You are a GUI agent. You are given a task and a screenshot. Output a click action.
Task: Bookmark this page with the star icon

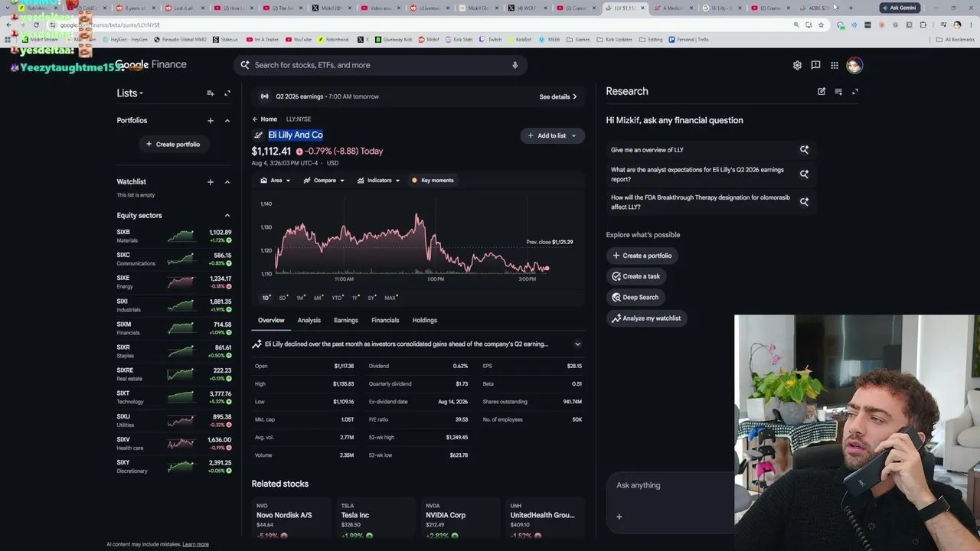click(821, 24)
